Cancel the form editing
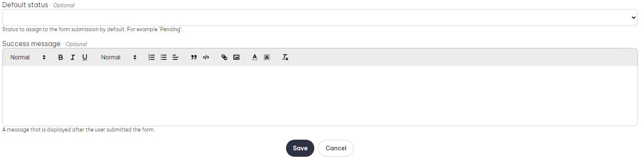This screenshot has width=644, height=161. 336,148
